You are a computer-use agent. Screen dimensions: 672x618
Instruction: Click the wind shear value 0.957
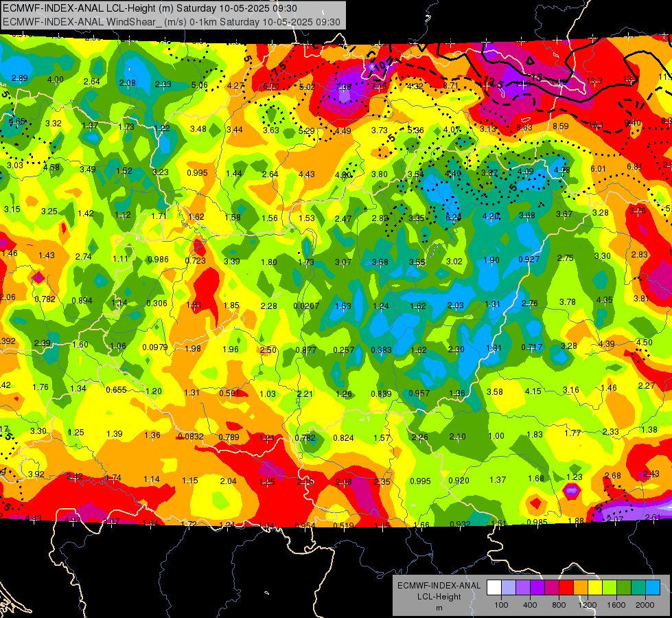point(419,393)
